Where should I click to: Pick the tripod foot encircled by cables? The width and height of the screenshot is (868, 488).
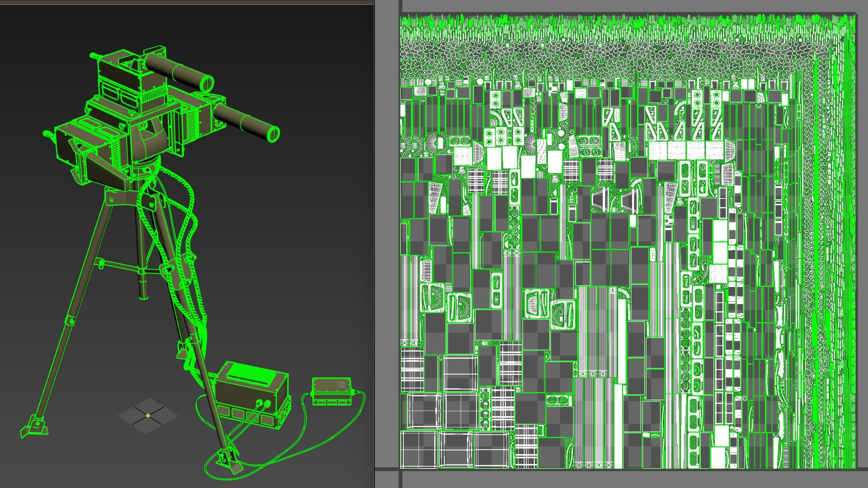click(230, 461)
